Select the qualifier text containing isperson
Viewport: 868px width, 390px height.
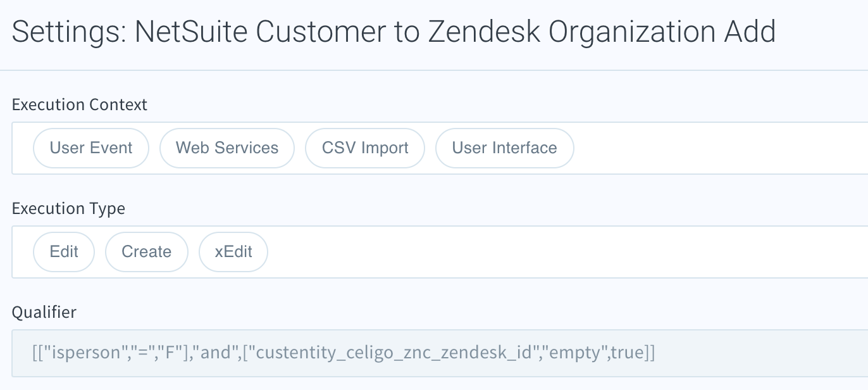tap(342, 353)
